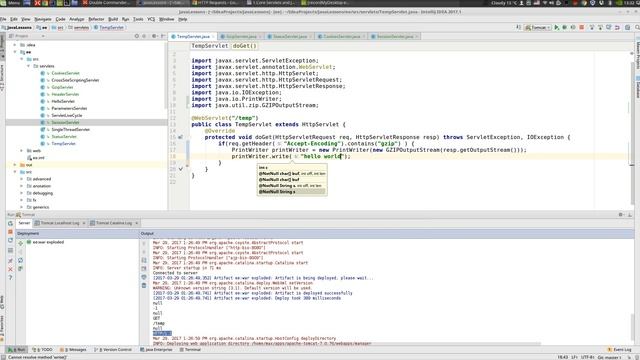Stop the running process via red square in top toolbar

[x=582, y=27]
